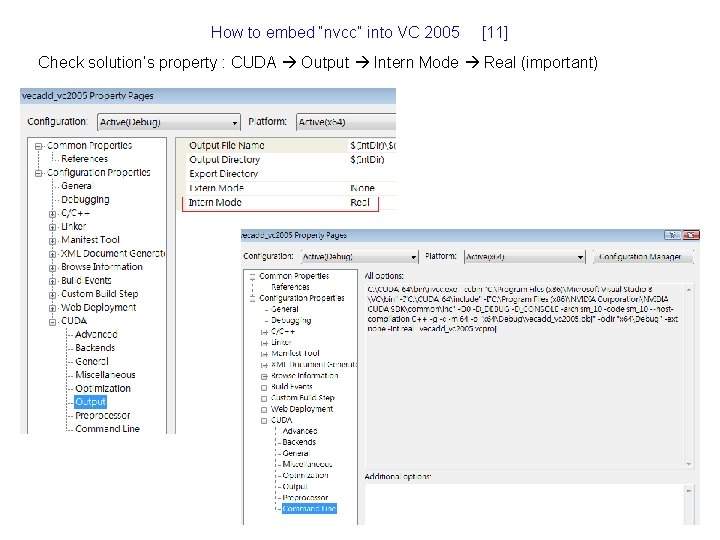Click All options command text box
The width and height of the screenshot is (720, 540).
tap(529, 376)
